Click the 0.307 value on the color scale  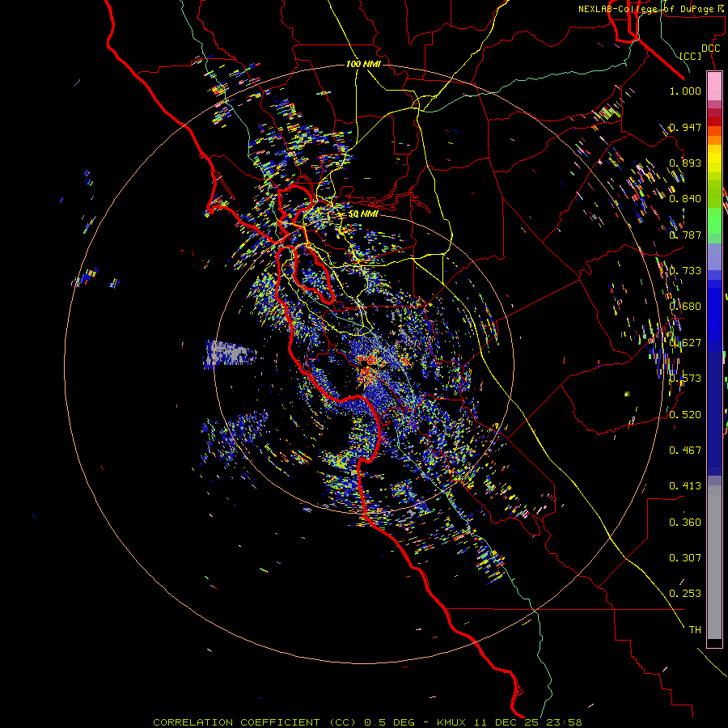tap(685, 557)
